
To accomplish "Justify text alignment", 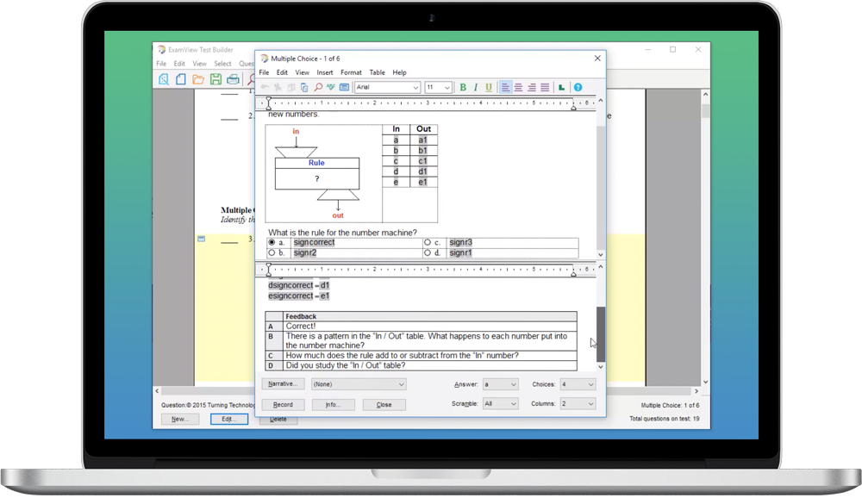I will [545, 87].
